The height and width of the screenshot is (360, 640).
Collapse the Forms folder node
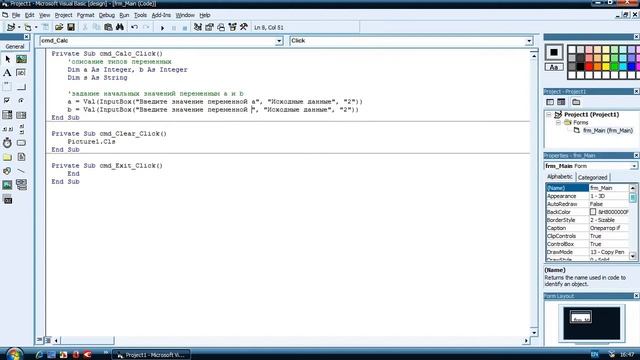(x=558, y=122)
